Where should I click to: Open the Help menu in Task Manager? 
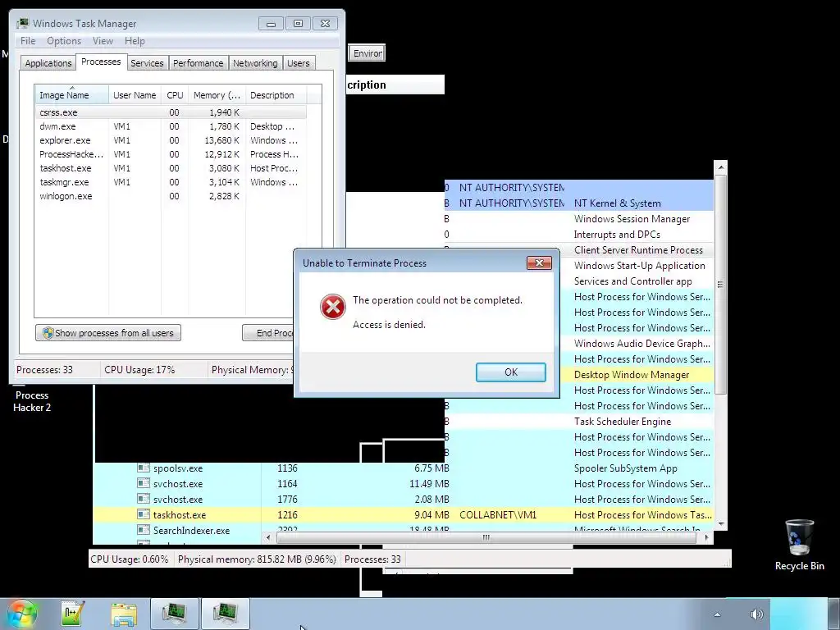[135, 41]
